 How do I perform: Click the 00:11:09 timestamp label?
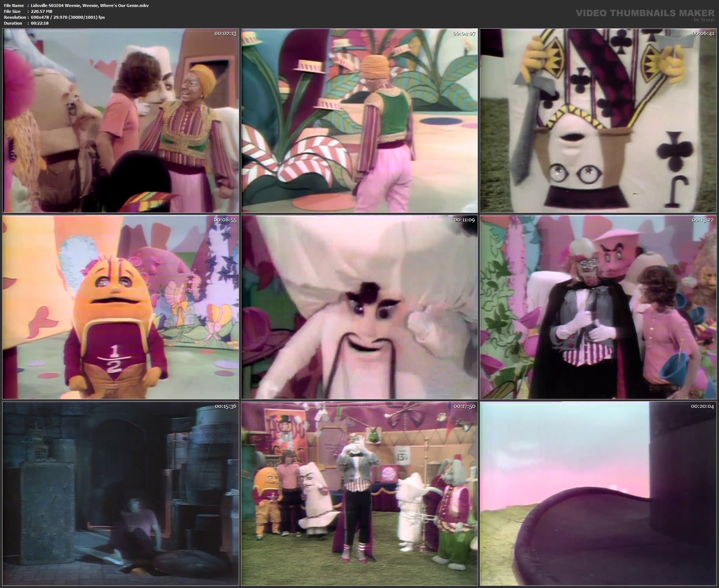(464, 220)
